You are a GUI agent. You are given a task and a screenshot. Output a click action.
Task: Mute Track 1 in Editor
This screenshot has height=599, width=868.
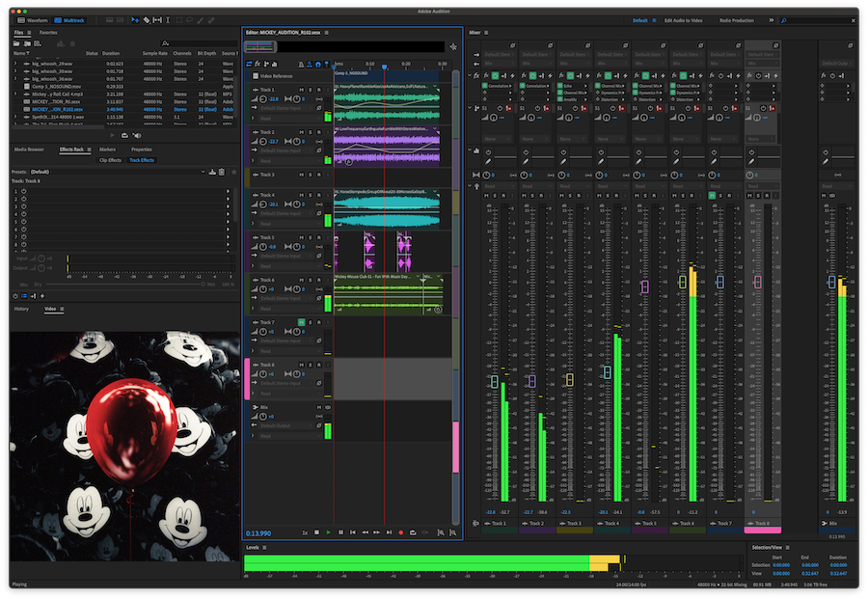click(x=301, y=90)
